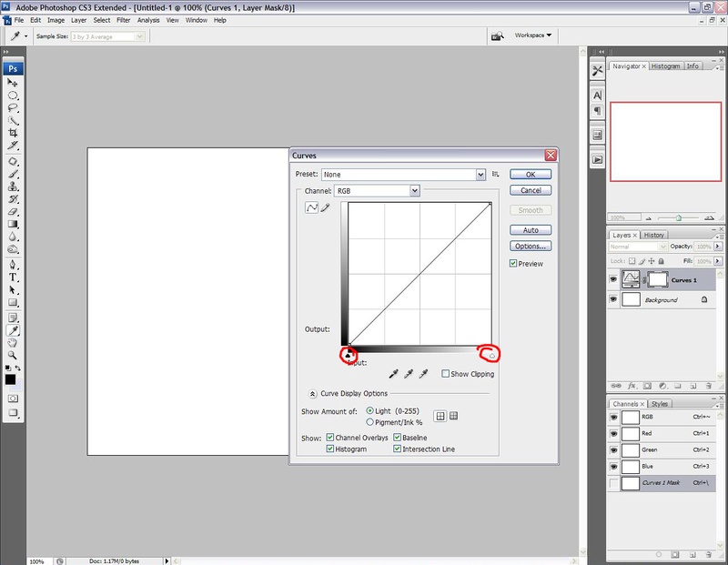728x565 pixels.
Task: Hide the Red channel
Action: pyautogui.click(x=613, y=434)
